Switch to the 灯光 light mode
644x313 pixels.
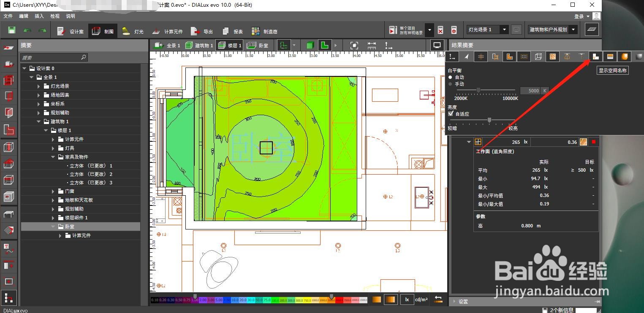(133, 31)
